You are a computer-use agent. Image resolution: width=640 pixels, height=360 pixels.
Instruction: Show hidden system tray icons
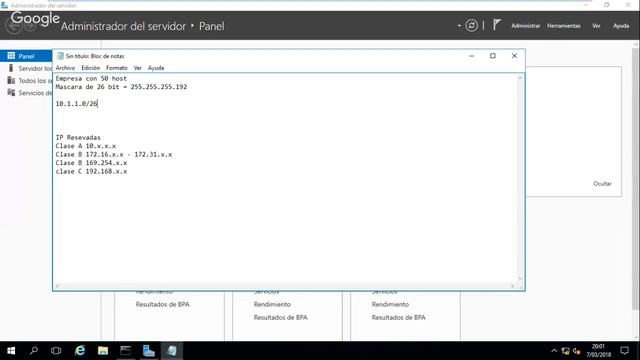tap(554, 351)
